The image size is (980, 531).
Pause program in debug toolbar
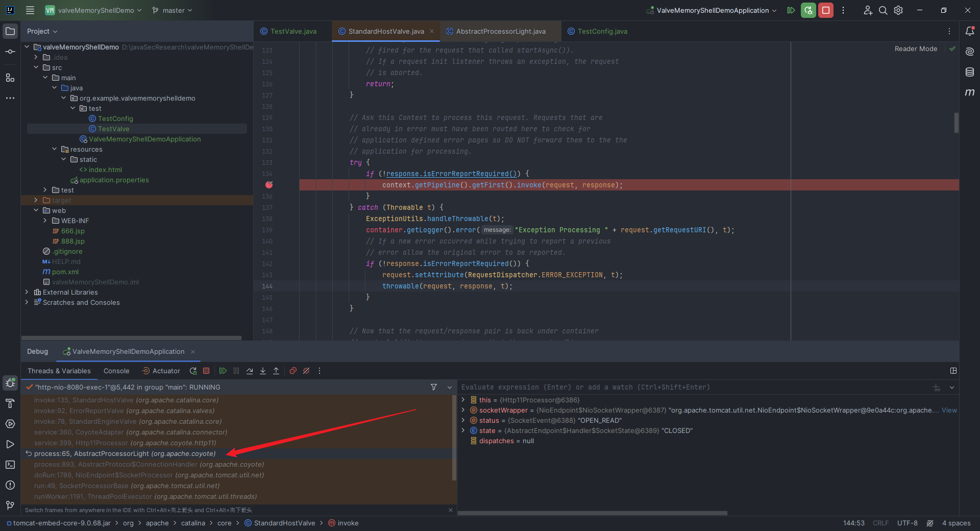coord(236,371)
